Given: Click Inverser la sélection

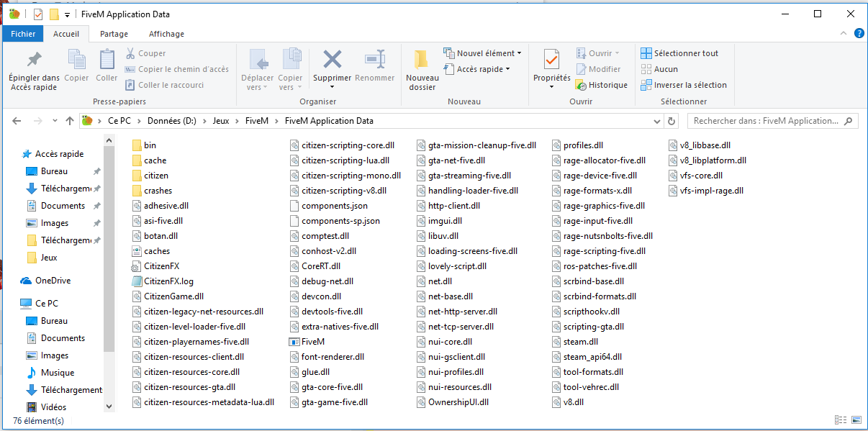Looking at the screenshot, I should (x=684, y=85).
